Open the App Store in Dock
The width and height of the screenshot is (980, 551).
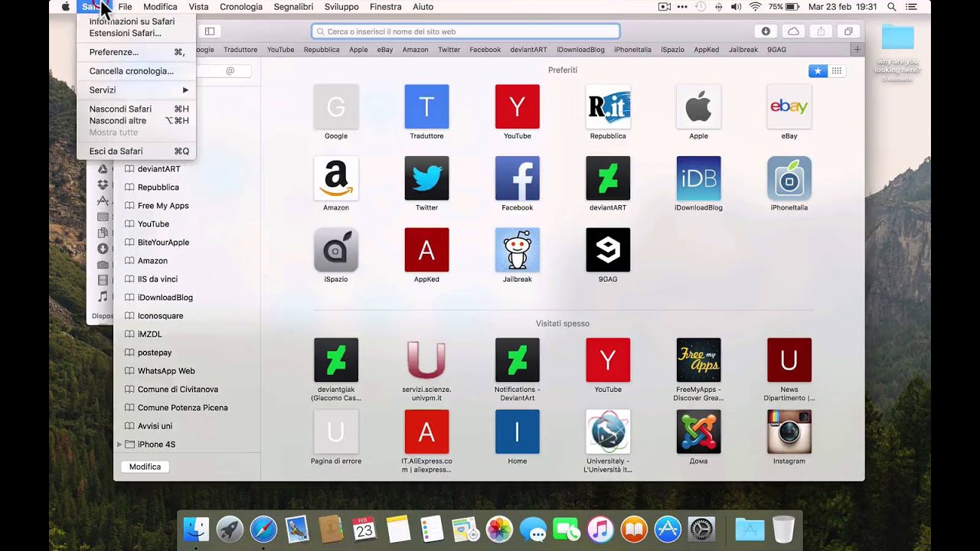(x=668, y=529)
